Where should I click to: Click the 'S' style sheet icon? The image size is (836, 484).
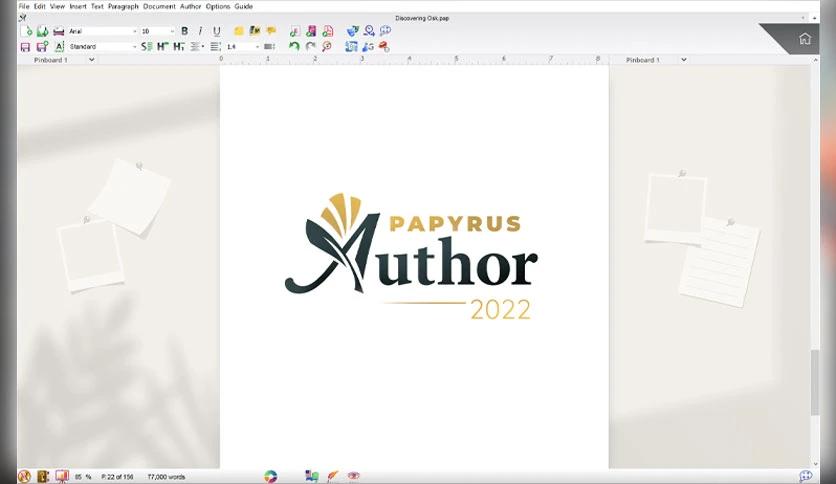pyautogui.click(x=147, y=47)
